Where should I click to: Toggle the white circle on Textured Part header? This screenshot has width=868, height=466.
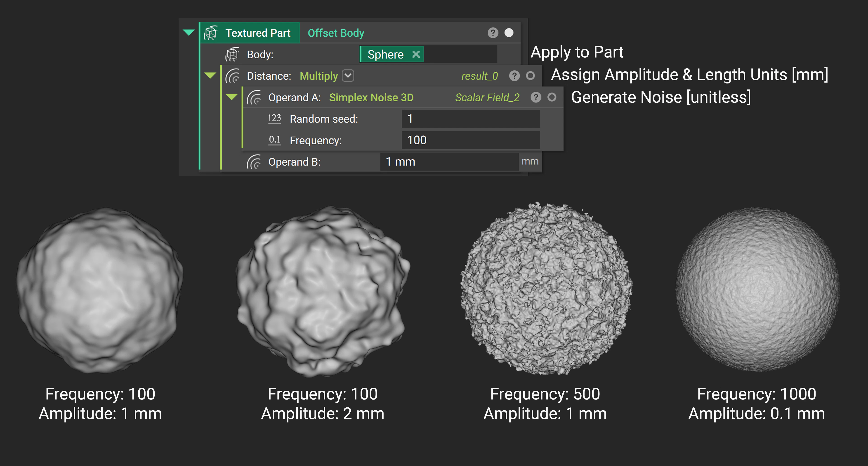509,33
